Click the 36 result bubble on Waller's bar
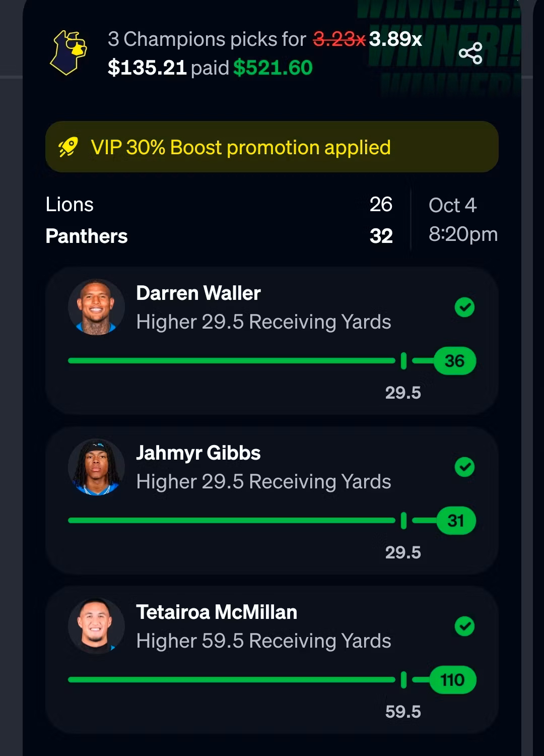The image size is (544, 756). pos(455,361)
